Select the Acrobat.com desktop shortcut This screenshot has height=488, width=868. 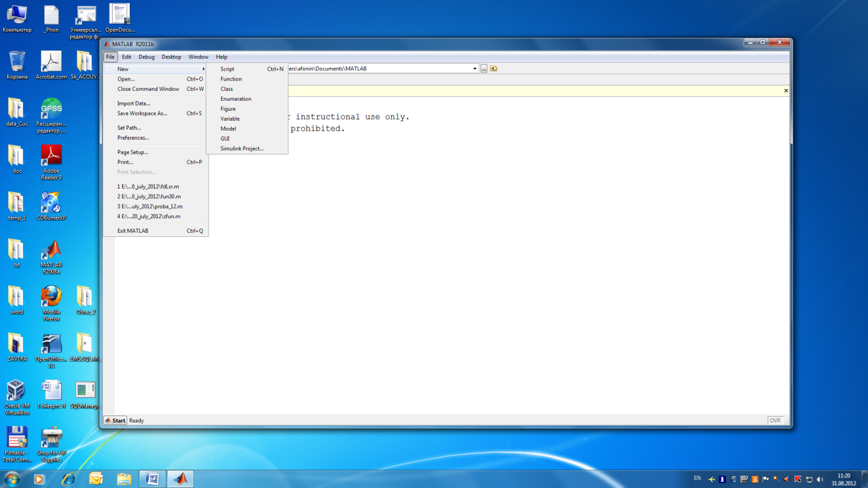[51, 65]
